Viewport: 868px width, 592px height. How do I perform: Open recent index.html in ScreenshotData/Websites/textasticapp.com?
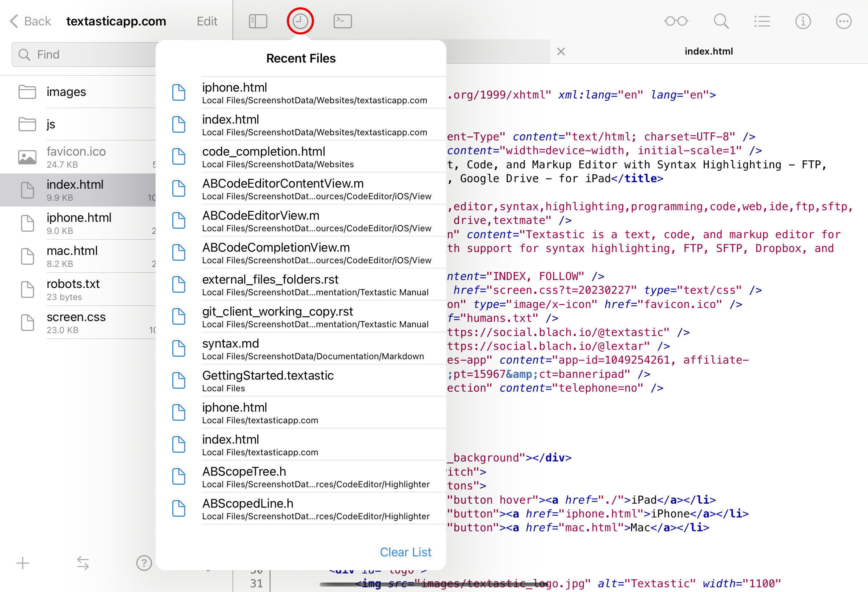click(301, 124)
